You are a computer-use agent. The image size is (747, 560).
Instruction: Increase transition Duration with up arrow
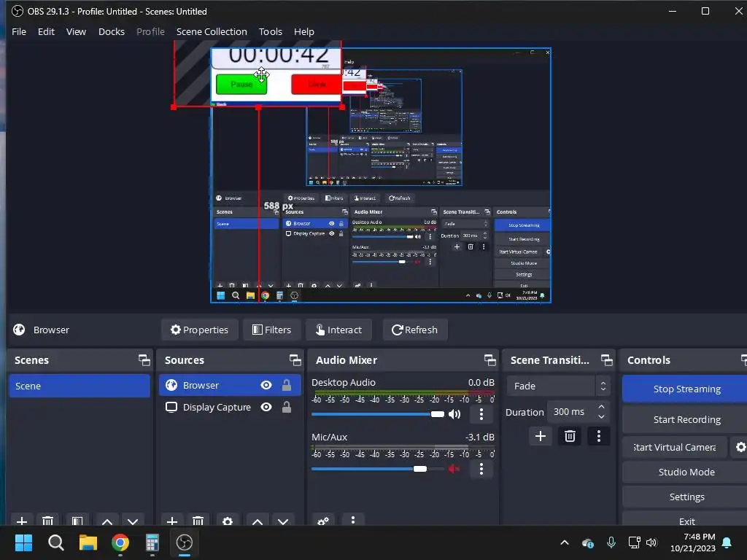coord(601,407)
